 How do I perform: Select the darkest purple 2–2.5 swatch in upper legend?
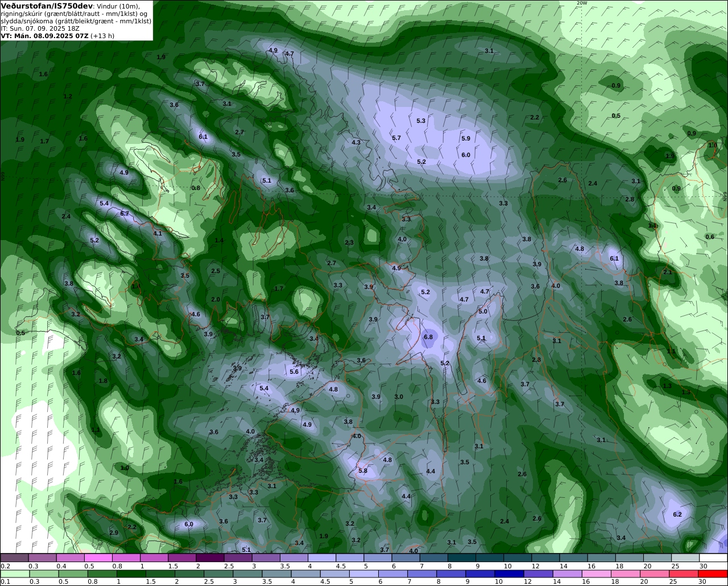tap(210, 558)
